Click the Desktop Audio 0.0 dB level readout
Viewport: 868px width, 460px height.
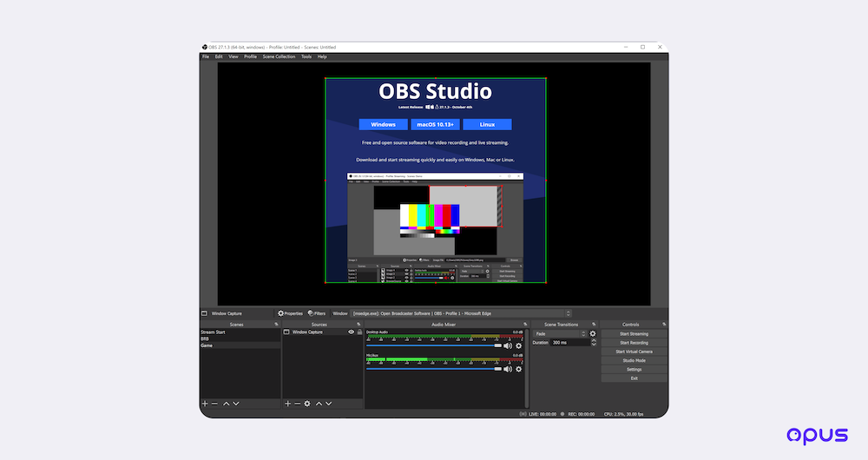[517, 332]
